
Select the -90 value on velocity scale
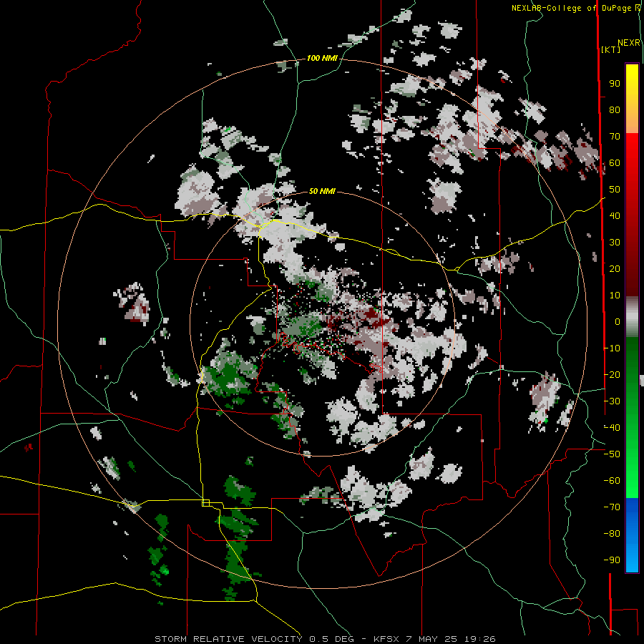click(x=612, y=560)
